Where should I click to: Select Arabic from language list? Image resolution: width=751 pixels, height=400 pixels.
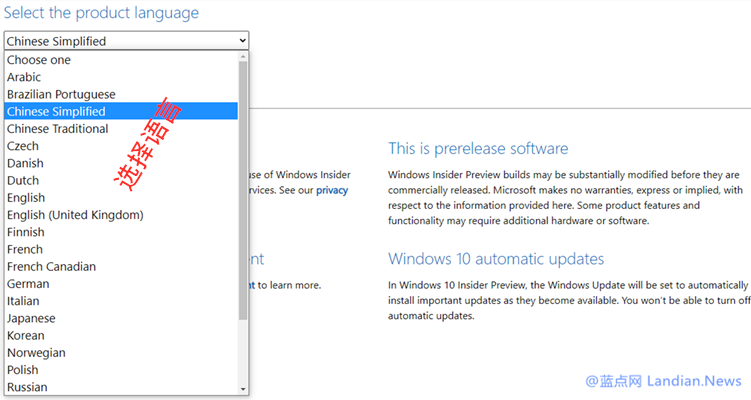121,77
